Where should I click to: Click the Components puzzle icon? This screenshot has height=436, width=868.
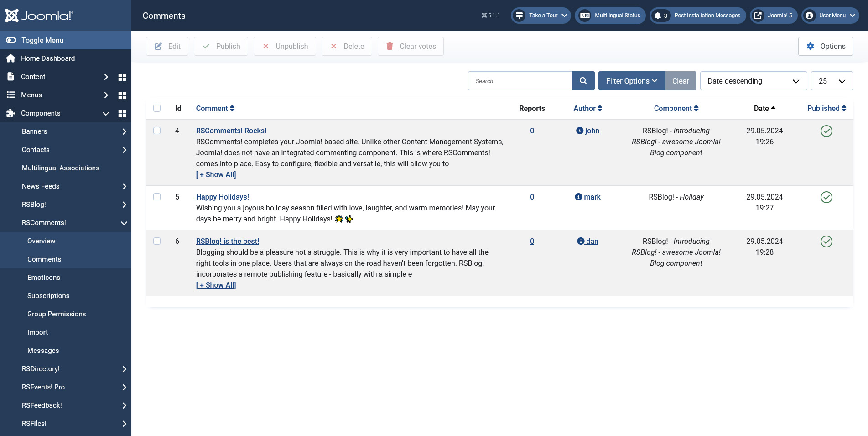[10, 113]
